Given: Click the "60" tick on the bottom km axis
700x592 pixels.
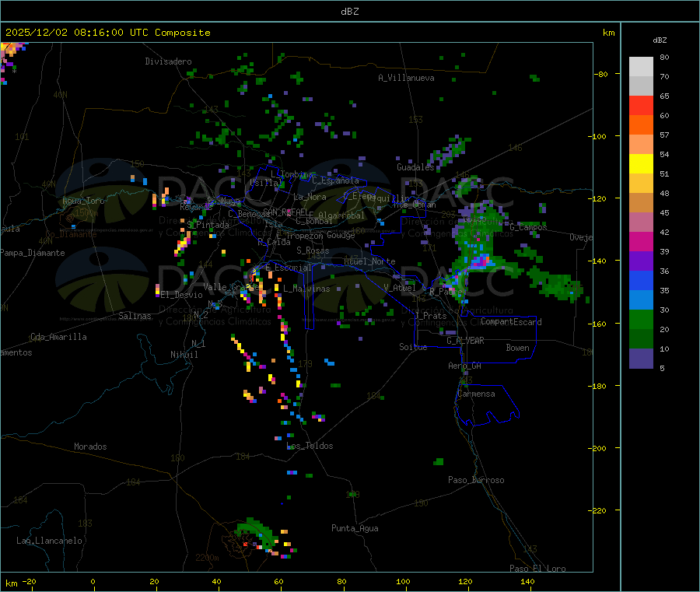Looking at the screenshot, I should click(x=278, y=581).
